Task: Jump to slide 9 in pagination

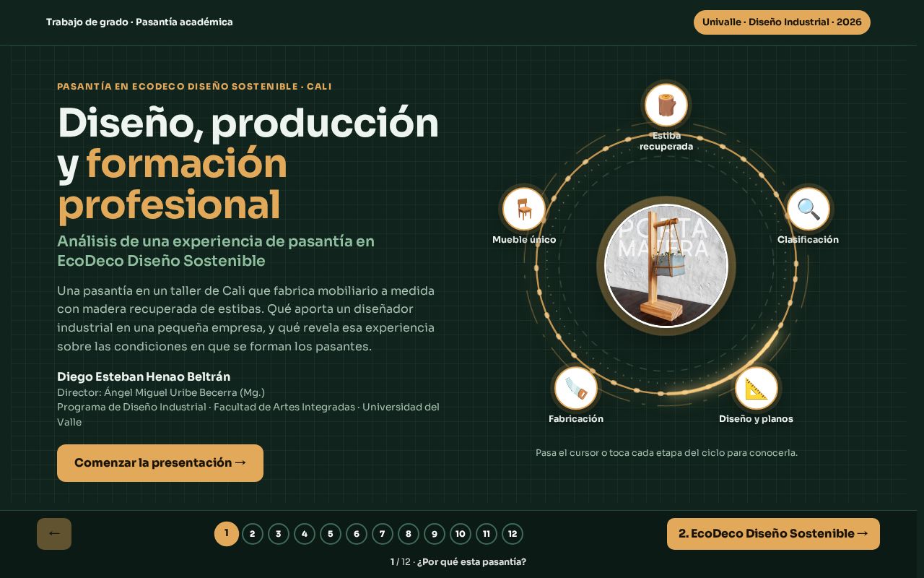Action: 435,534
